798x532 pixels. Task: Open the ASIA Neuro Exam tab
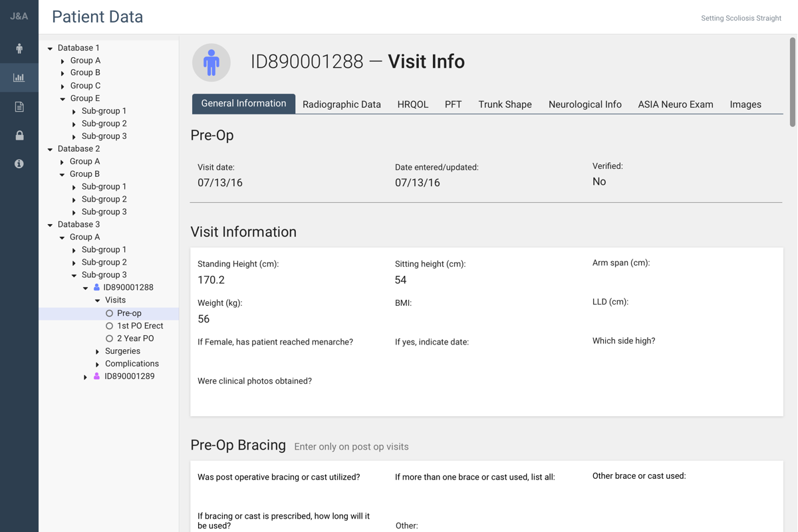[676, 104]
